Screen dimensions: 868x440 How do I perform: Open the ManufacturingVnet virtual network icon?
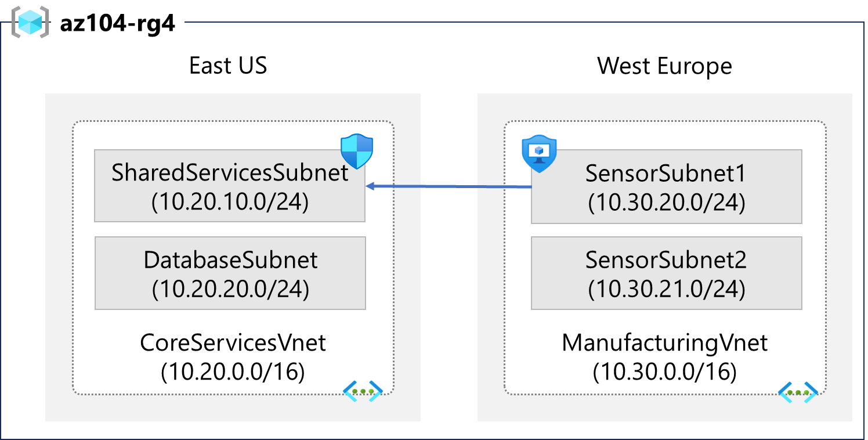(798, 392)
